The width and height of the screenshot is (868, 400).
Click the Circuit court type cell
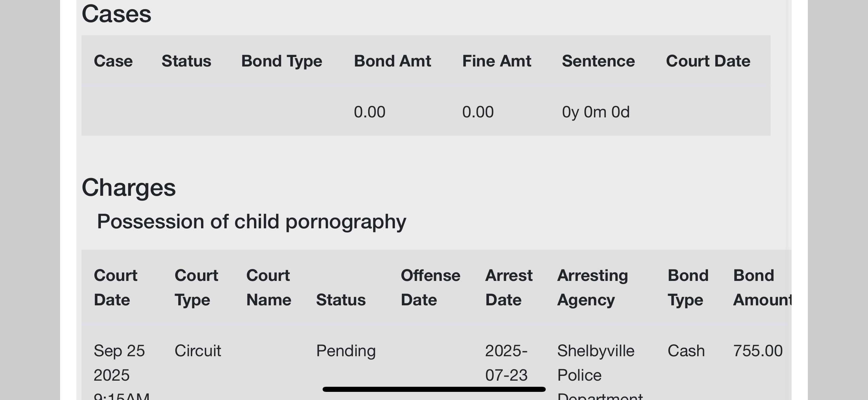(x=198, y=350)
